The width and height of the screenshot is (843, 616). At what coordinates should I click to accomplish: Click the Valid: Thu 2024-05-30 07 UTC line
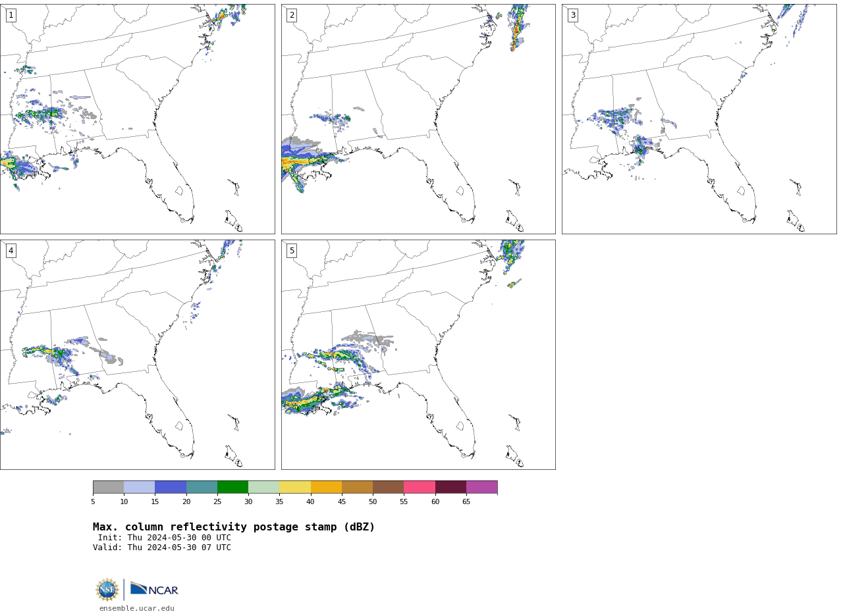pyautogui.click(x=162, y=548)
